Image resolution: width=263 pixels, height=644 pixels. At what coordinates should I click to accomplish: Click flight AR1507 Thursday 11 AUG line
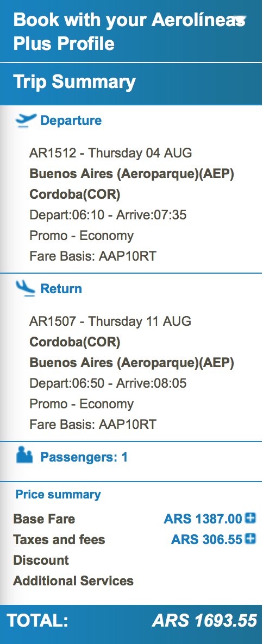click(110, 321)
